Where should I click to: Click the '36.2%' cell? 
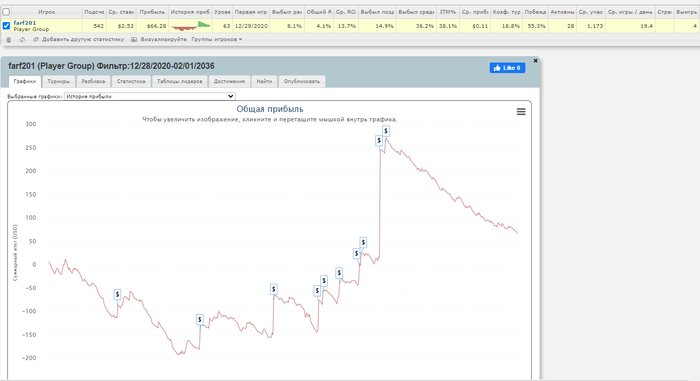tap(425, 26)
